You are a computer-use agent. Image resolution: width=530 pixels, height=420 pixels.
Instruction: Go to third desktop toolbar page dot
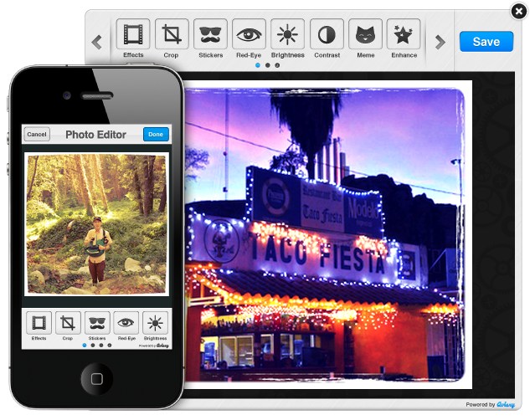pyautogui.click(x=277, y=65)
